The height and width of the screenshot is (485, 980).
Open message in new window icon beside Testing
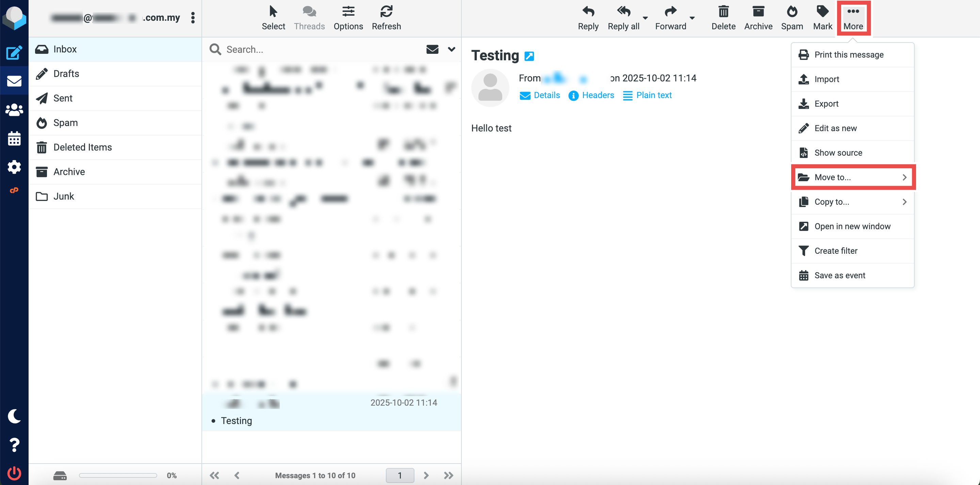[529, 56]
